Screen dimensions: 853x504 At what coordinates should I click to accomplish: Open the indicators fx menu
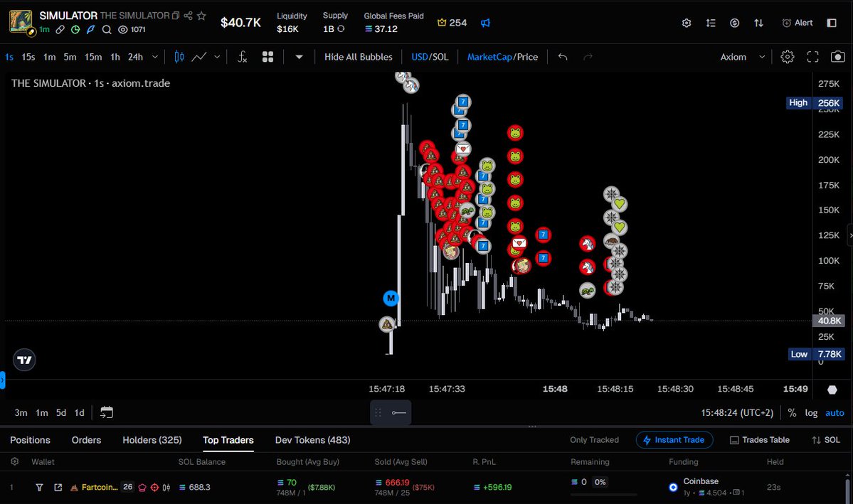[243, 57]
